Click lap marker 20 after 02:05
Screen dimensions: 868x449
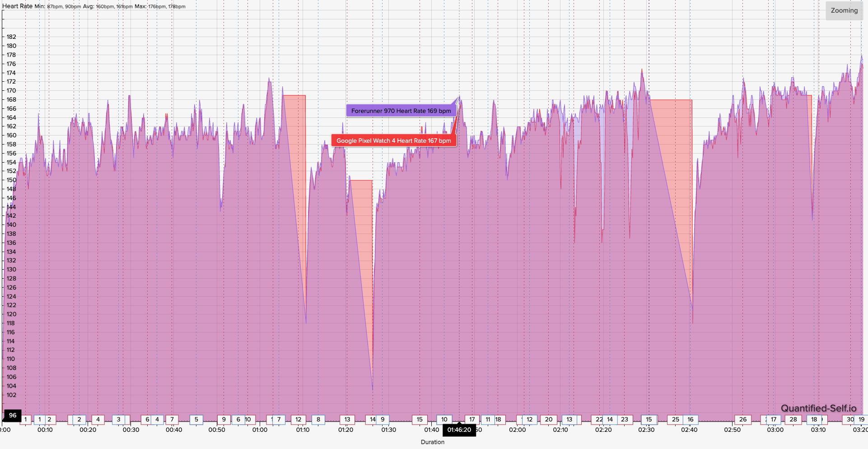[x=549, y=420]
